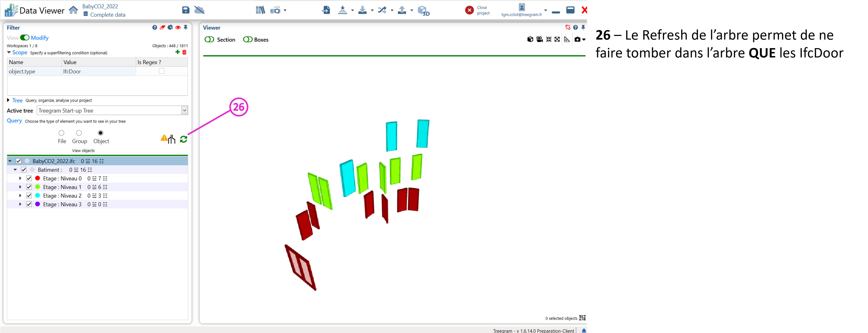Image resolution: width=868 pixels, height=333 pixels.
Task: Collapse the Scope section triangle
Action: point(9,53)
